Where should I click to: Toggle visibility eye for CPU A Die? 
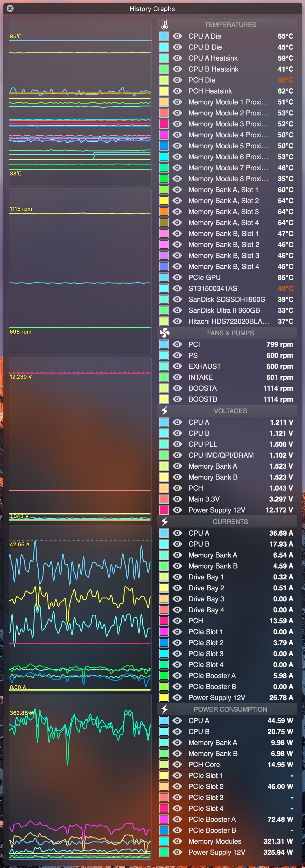pyautogui.click(x=177, y=36)
